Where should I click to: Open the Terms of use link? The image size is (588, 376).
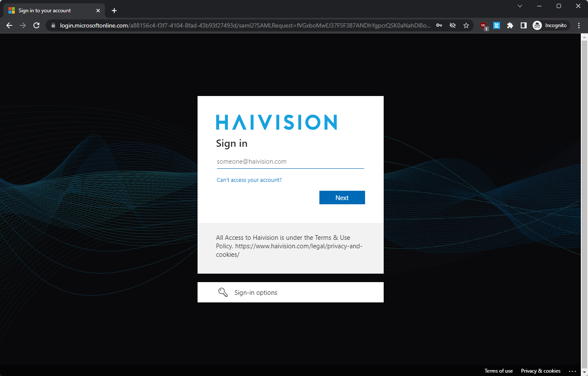coord(498,371)
